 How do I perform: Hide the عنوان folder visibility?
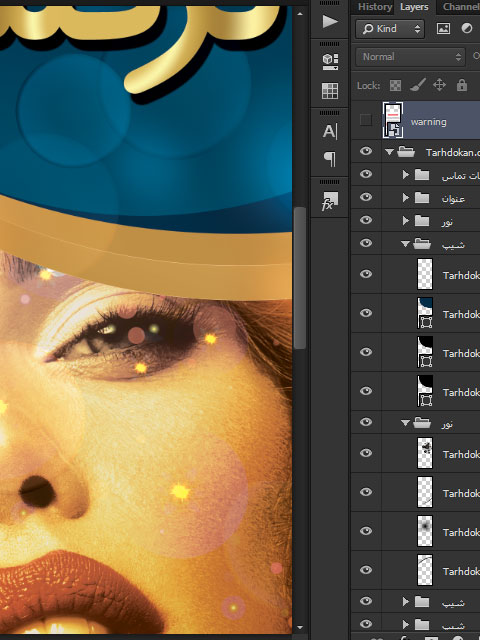coord(366,197)
